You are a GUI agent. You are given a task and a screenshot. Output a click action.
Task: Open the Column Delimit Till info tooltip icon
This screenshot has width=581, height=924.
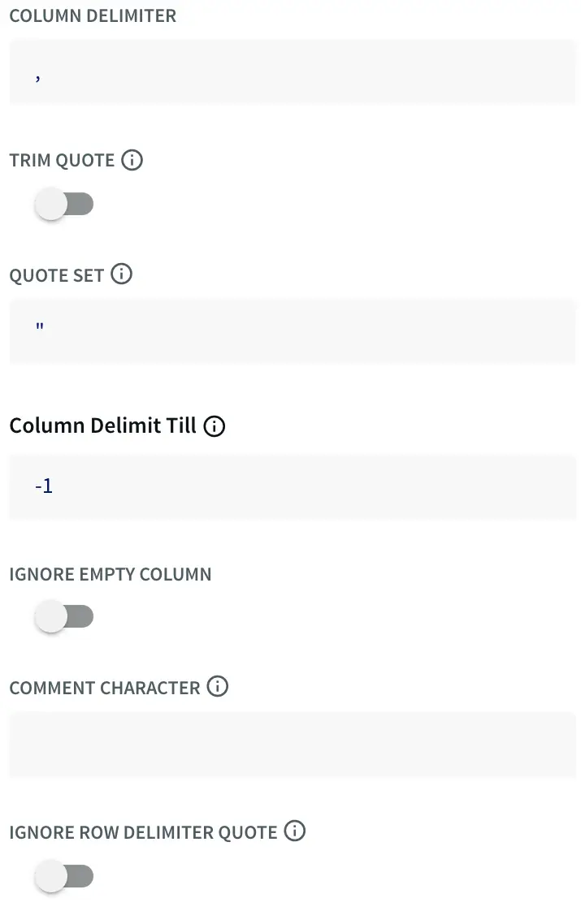coord(215,426)
